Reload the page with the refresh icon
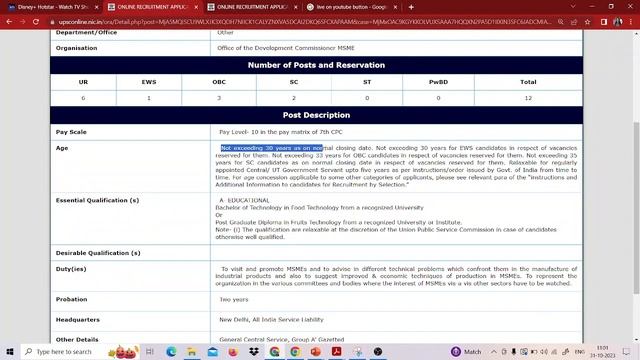The height and width of the screenshot is (360, 640). click(x=36, y=22)
